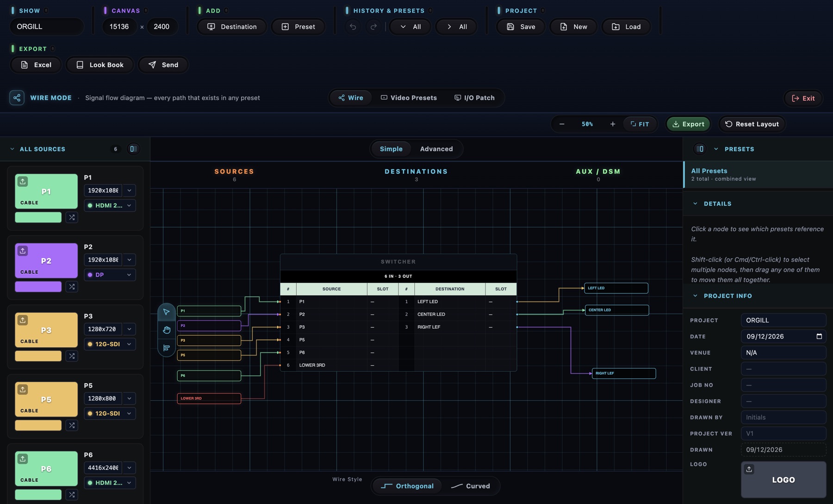Image resolution: width=833 pixels, height=504 pixels.
Task: Open the date picker calendar icon
Action: [819, 337]
